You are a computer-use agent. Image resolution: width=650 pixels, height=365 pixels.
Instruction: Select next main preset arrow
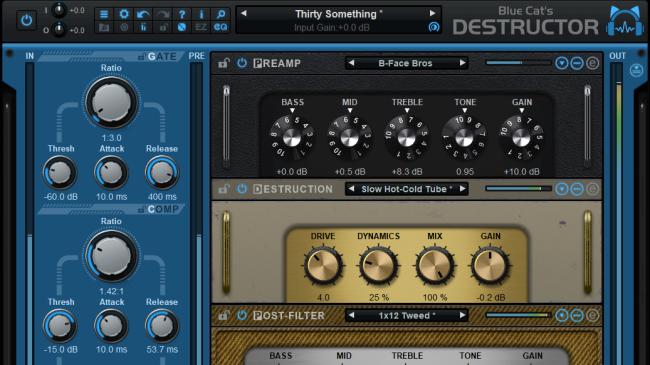click(432, 13)
